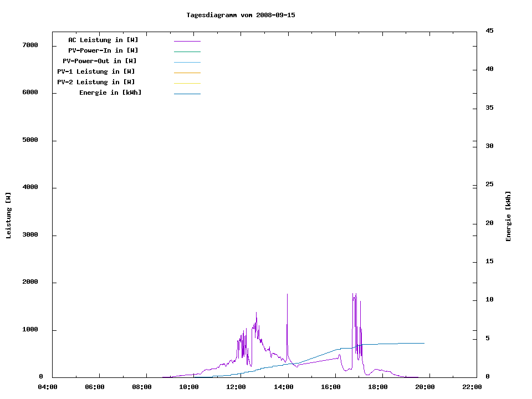Select the 20:00 time axis label
Screen dimensions: 532x399
click(x=425, y=387)
